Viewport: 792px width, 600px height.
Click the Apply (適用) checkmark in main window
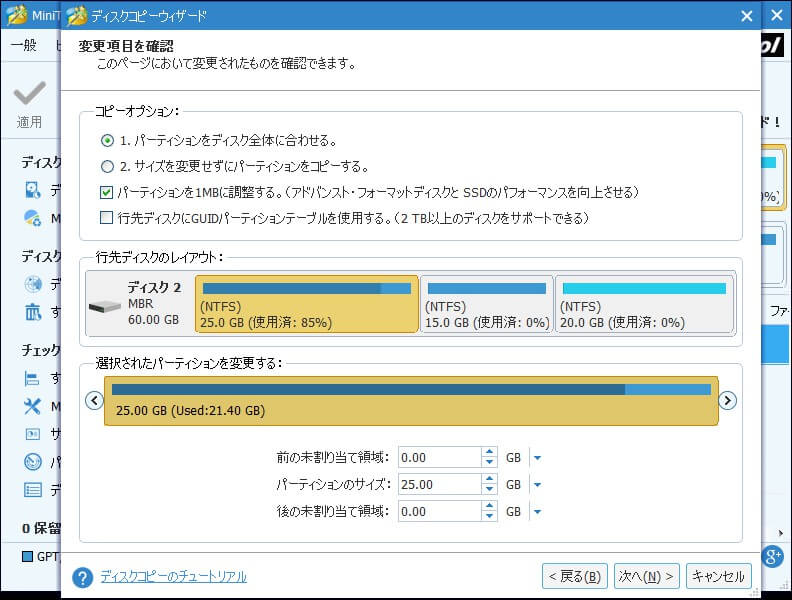(x=29, y=93)
